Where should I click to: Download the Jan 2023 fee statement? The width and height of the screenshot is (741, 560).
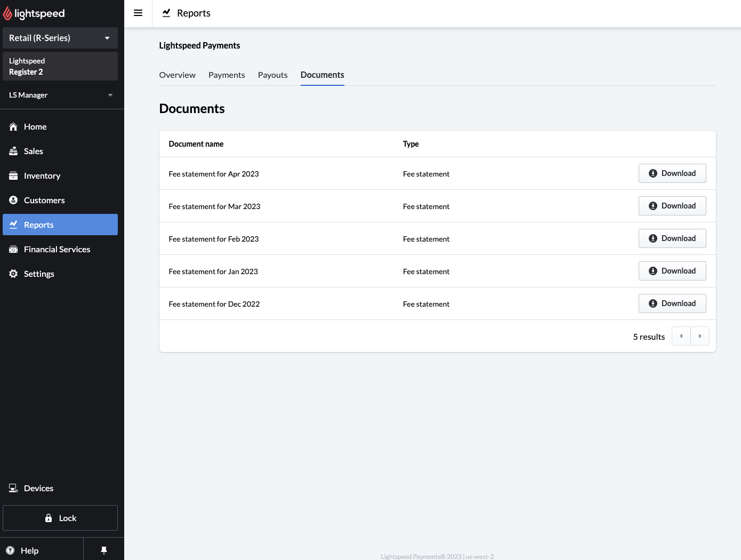click(x=672, y=271)
